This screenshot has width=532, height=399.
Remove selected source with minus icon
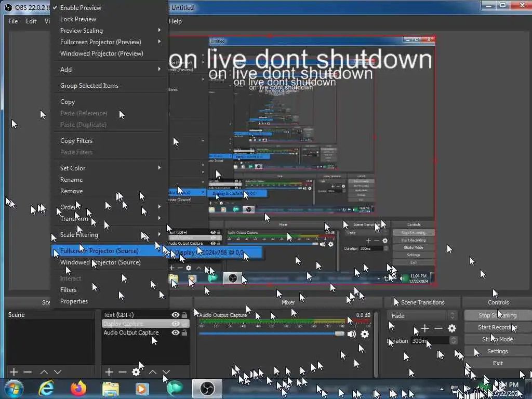pos(123,372)
